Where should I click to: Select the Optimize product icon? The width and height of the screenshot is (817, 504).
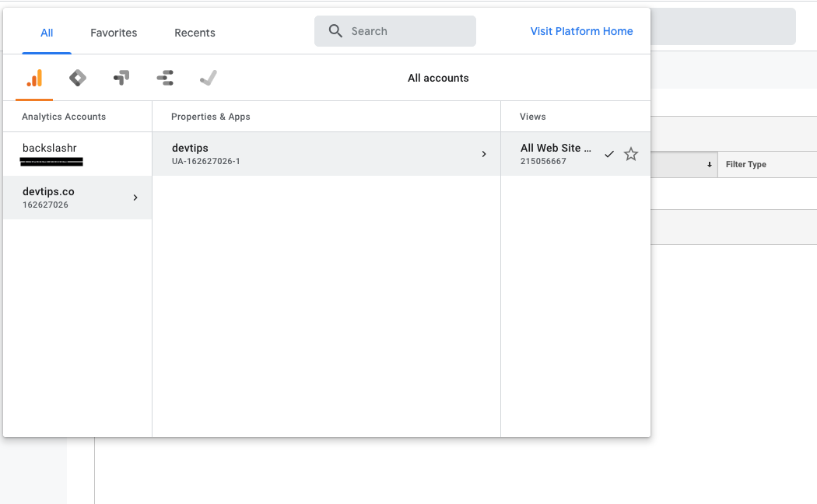[121, 78]
